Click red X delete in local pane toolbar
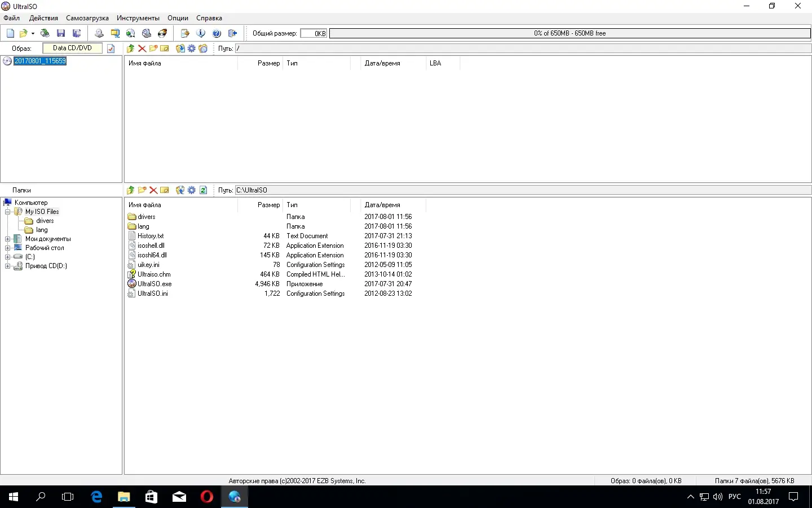 [153, 190]
